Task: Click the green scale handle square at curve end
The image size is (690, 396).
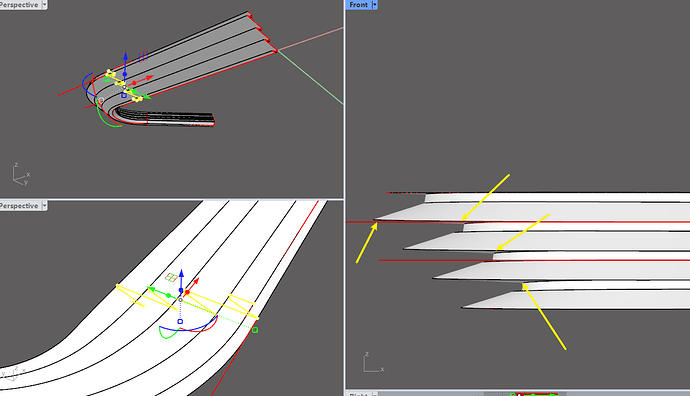Action: [255, 330]
